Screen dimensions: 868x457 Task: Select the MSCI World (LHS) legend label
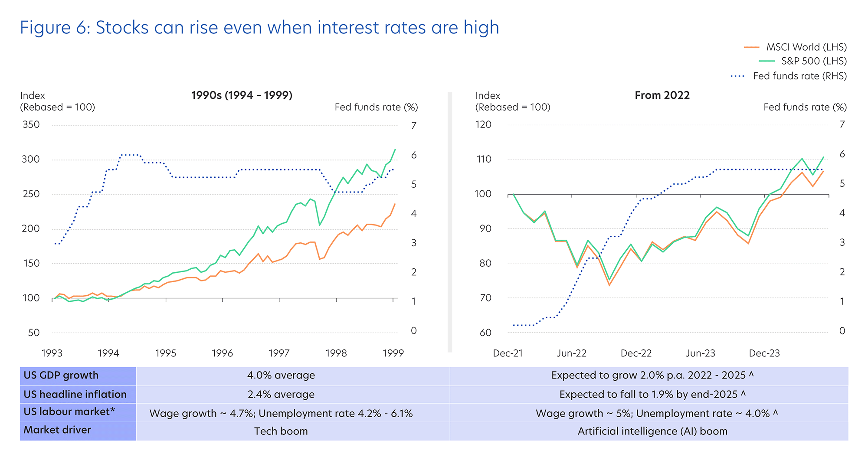(806, 47)
